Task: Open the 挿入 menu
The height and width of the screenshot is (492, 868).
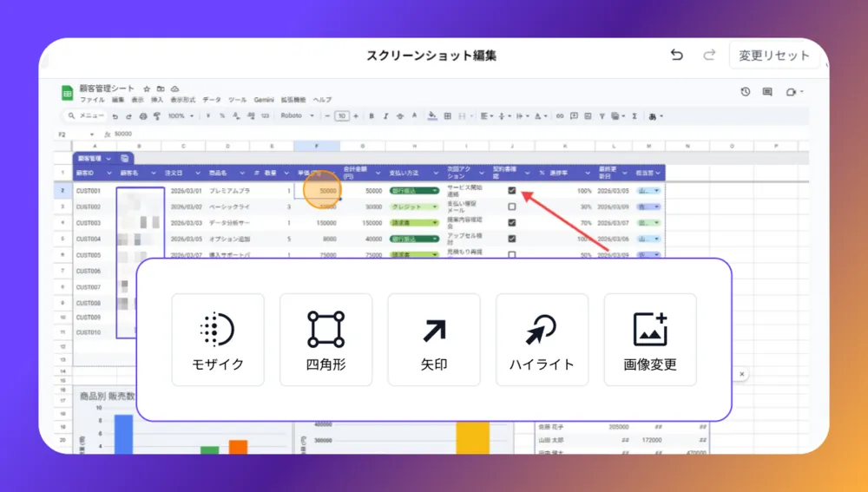Action: click(157, 100)
